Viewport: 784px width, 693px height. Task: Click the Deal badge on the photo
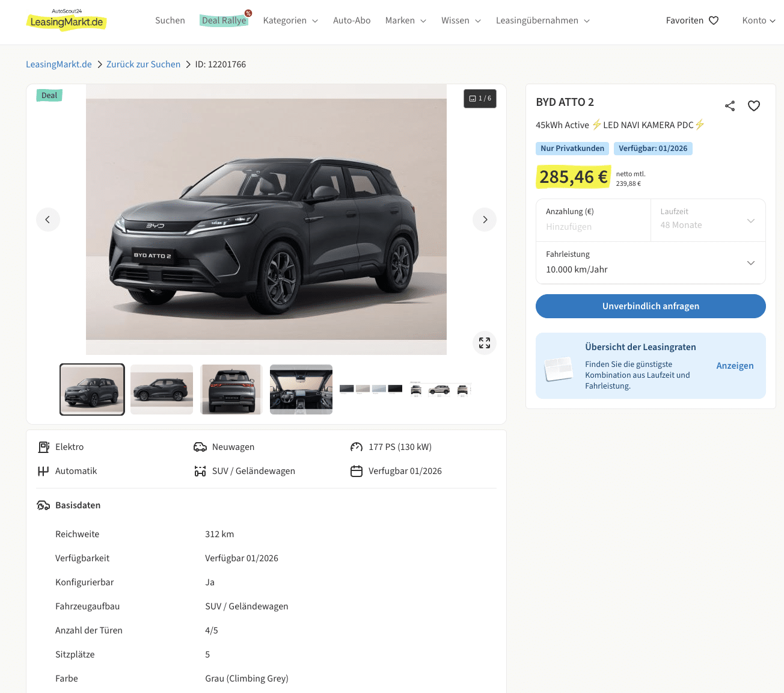tap(49, 95)
